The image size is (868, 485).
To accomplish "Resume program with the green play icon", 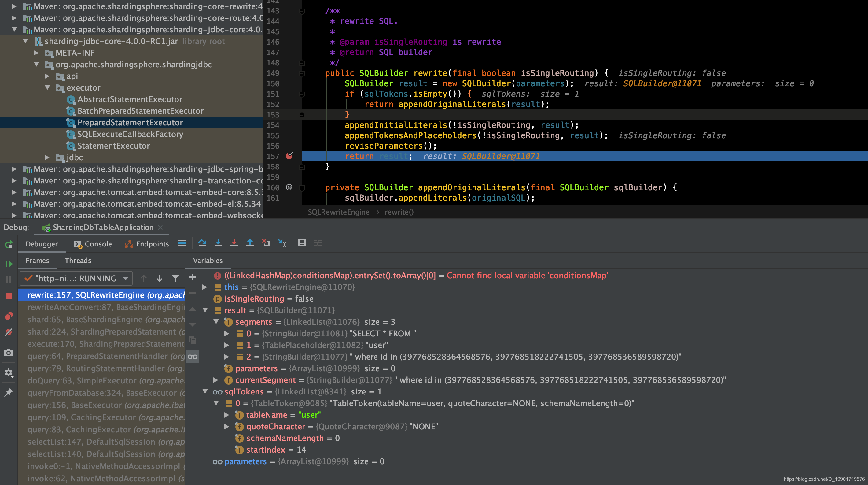I will coord(9,264).
